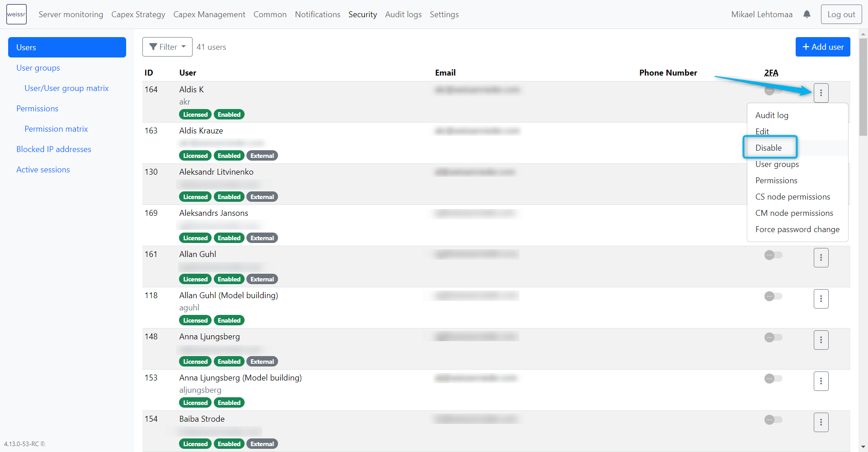
Task: Open Server monitoring in top navigation
Action: coord(71,14)
